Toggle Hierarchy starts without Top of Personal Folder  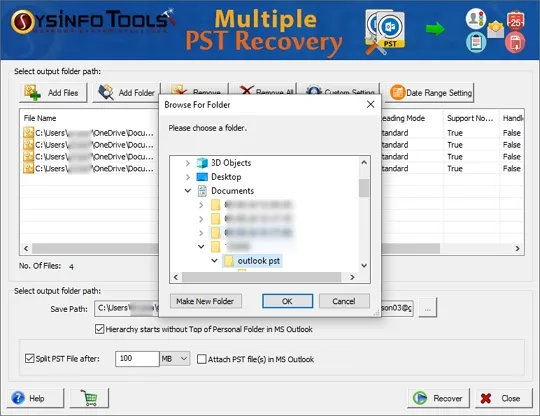pyautogui.click(x=100, y=329)
